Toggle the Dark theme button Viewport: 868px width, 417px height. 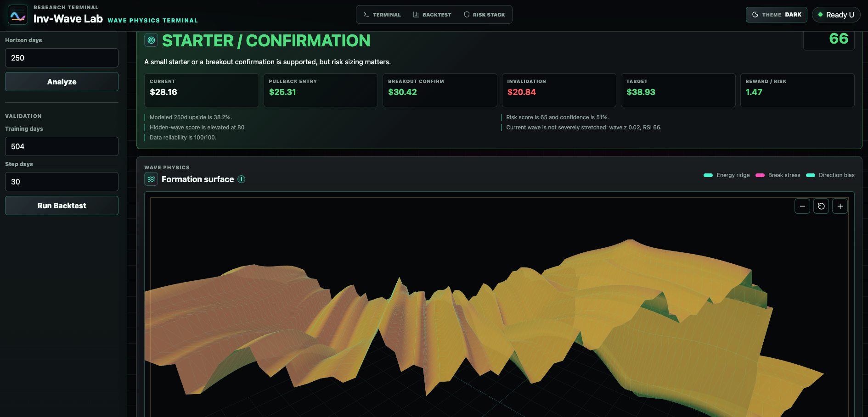(x=777, y=15)
